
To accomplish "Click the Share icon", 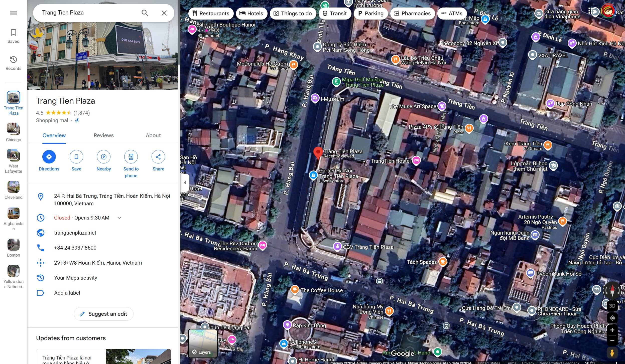I will pos(158,157).
